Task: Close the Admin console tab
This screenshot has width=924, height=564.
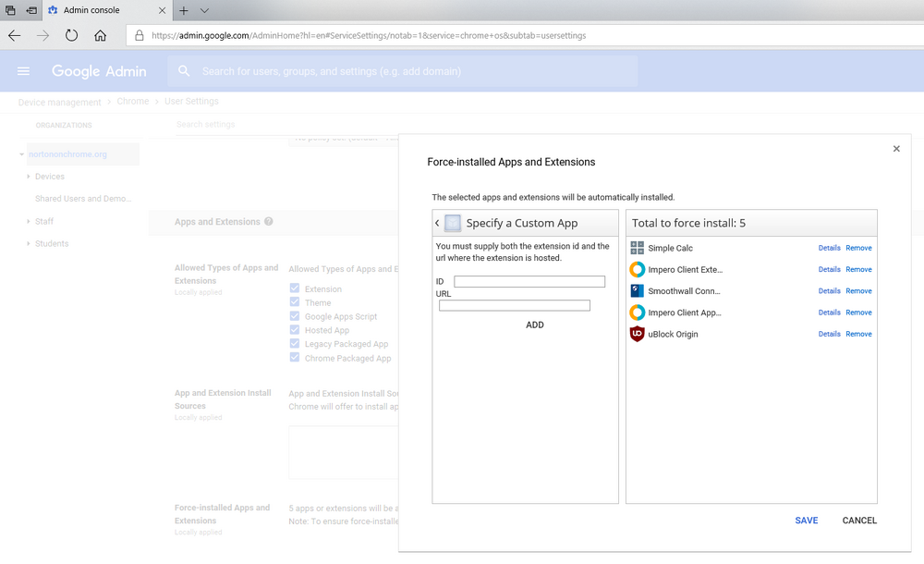Action: tap(162, 10)
